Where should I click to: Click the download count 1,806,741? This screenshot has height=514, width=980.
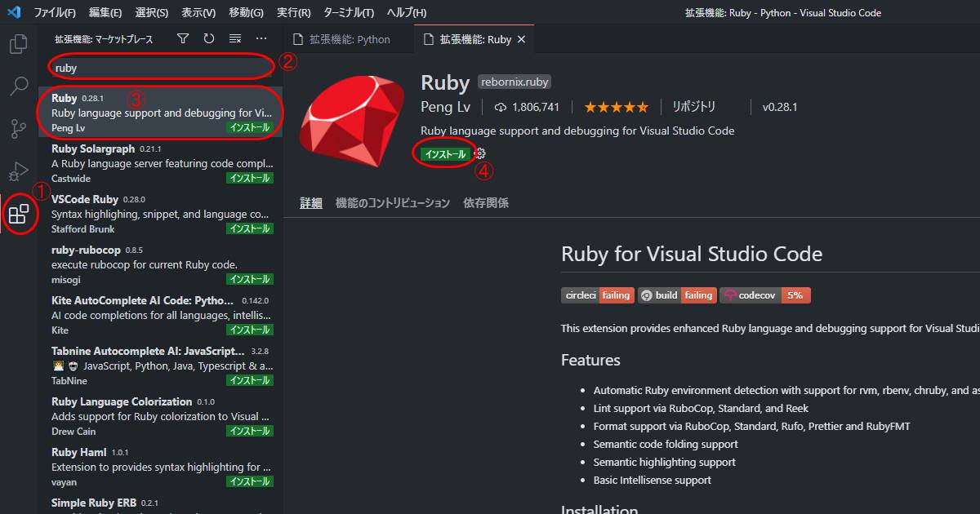[x=527, y=107]
